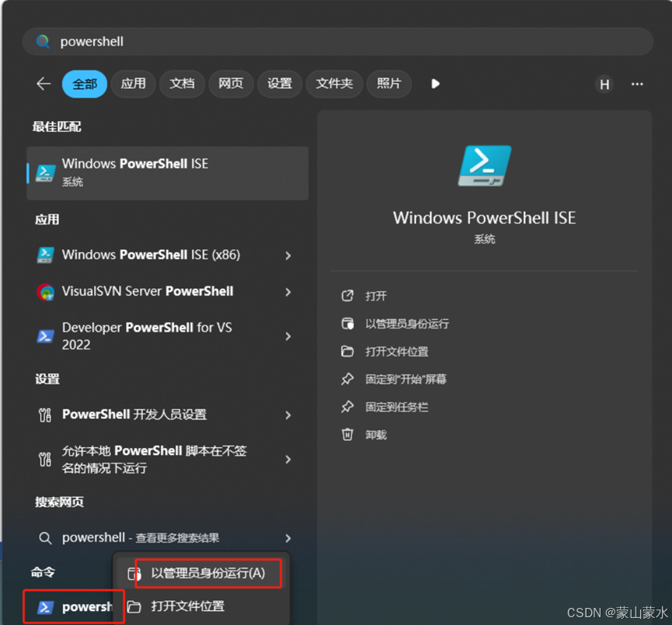This screenshot has width=672, height=625.
Task: Open PowerShell 开发人员设置 result
Action: 168,415
